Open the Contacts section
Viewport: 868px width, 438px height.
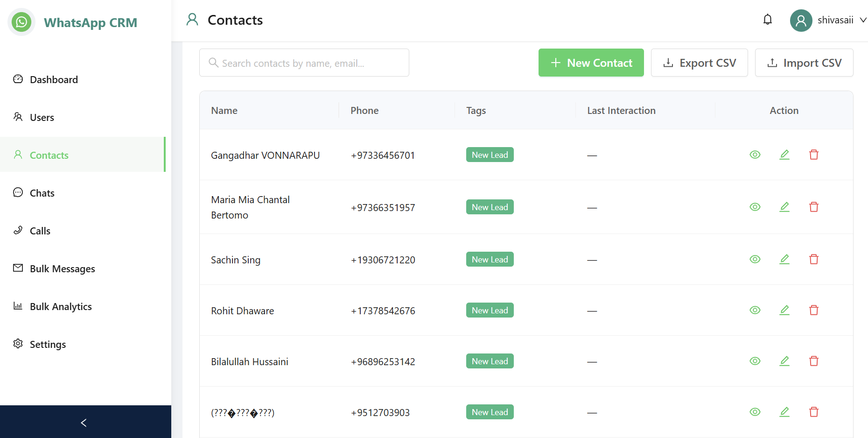pyautogui.click(x=49, y=155)
